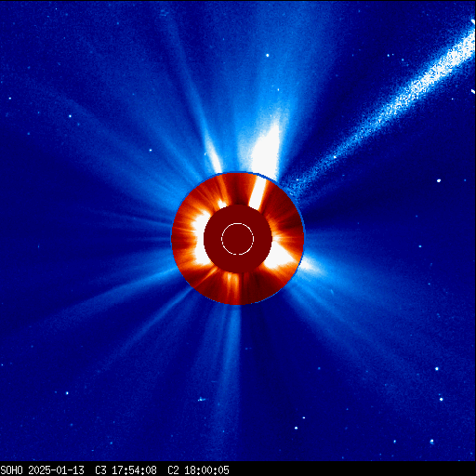Click the bright star near the top center

pyautogui.click(x=268, y=56)
